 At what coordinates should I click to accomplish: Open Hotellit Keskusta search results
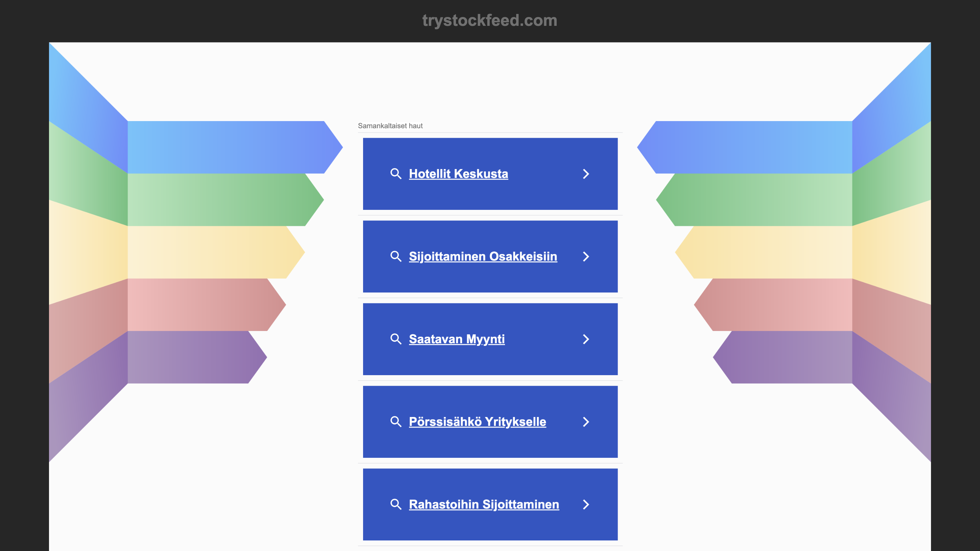click(x=458, y=174)
